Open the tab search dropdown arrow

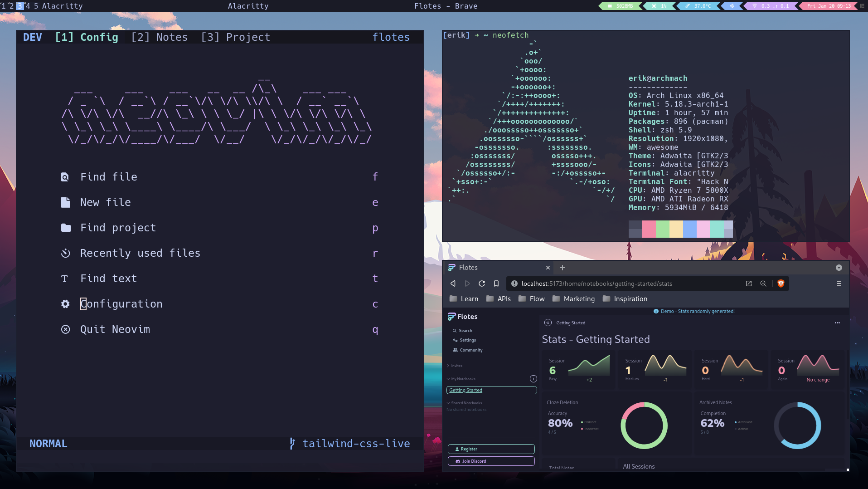coord(838,268)
